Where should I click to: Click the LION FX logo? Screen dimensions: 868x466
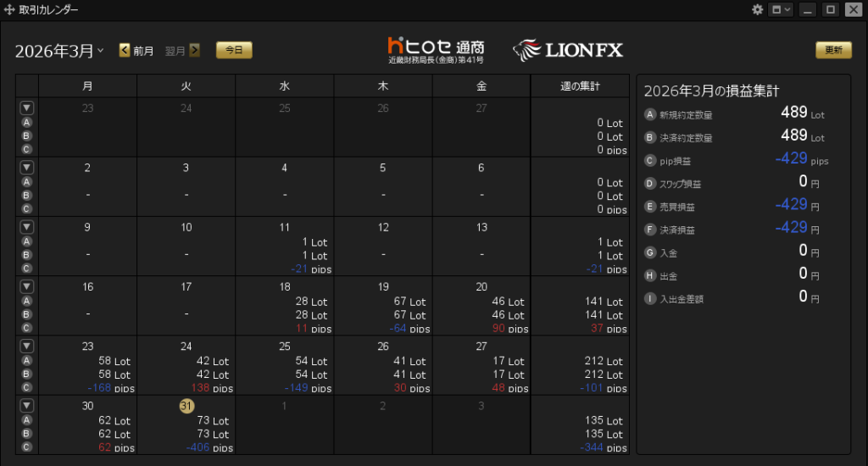pos(568,50)
